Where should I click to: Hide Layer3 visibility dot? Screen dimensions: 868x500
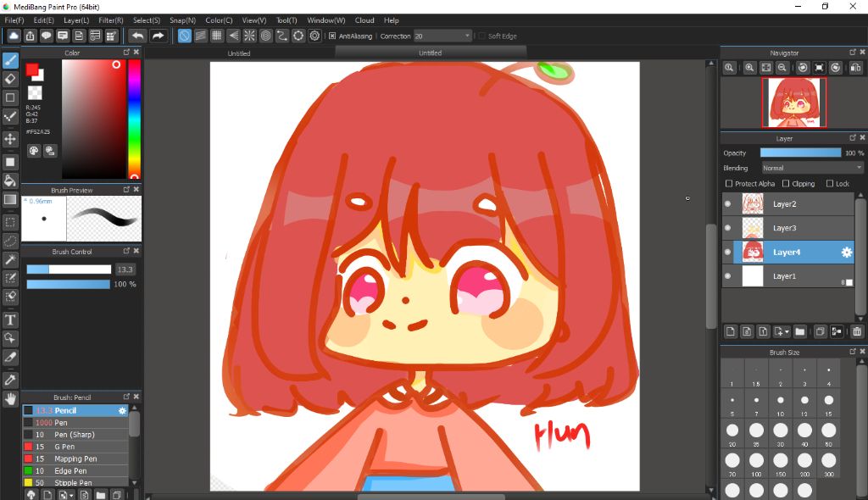click(727, 228)
